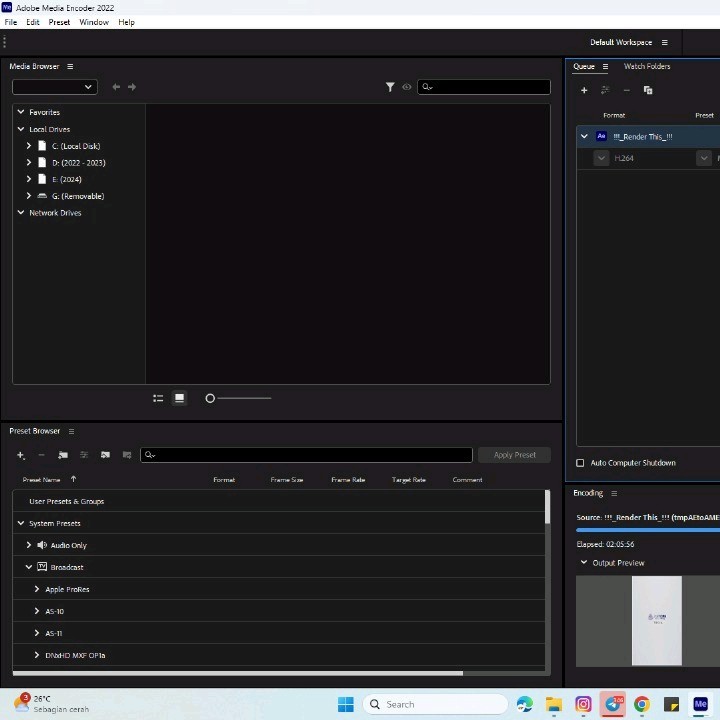Open the H.264 format dropdown arrow

pyautogui.click(x=601, y=158)
